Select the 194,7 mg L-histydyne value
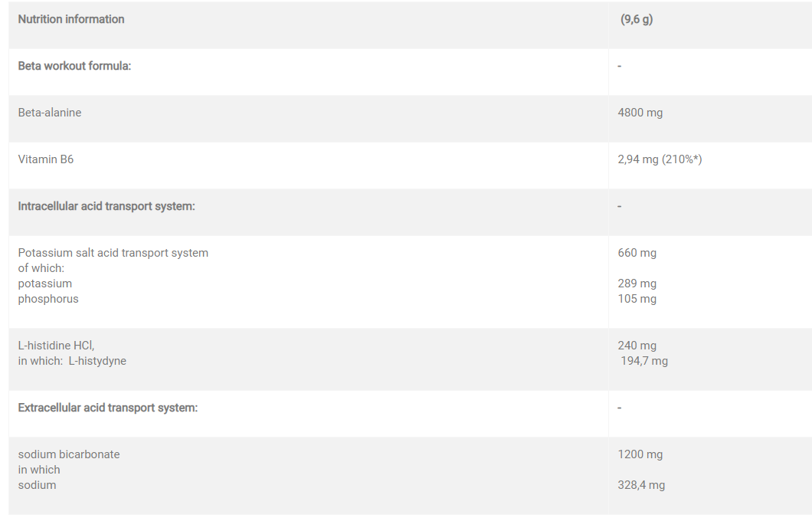This screenshot has width=812, height=518. pos(644,361)
